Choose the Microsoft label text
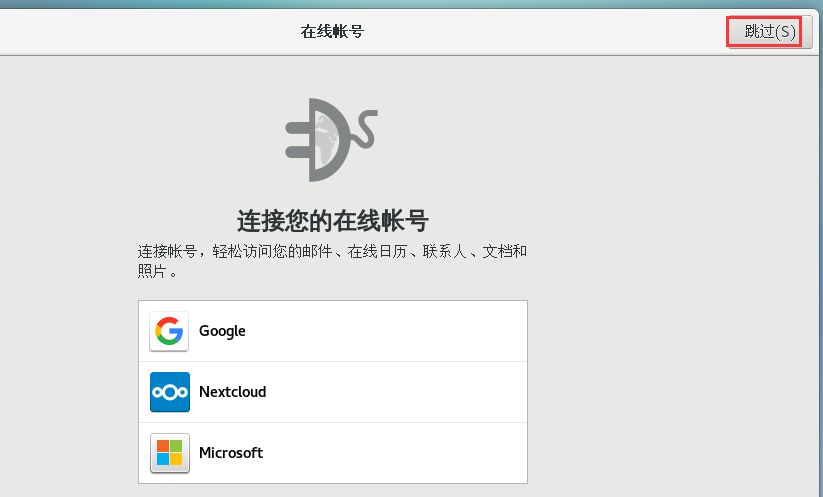 click(x=231, y=453)
